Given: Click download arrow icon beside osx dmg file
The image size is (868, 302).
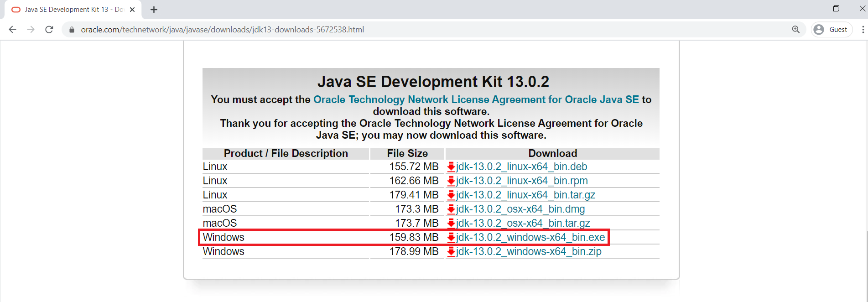Looking at the screenshot, I should point(451,209).
